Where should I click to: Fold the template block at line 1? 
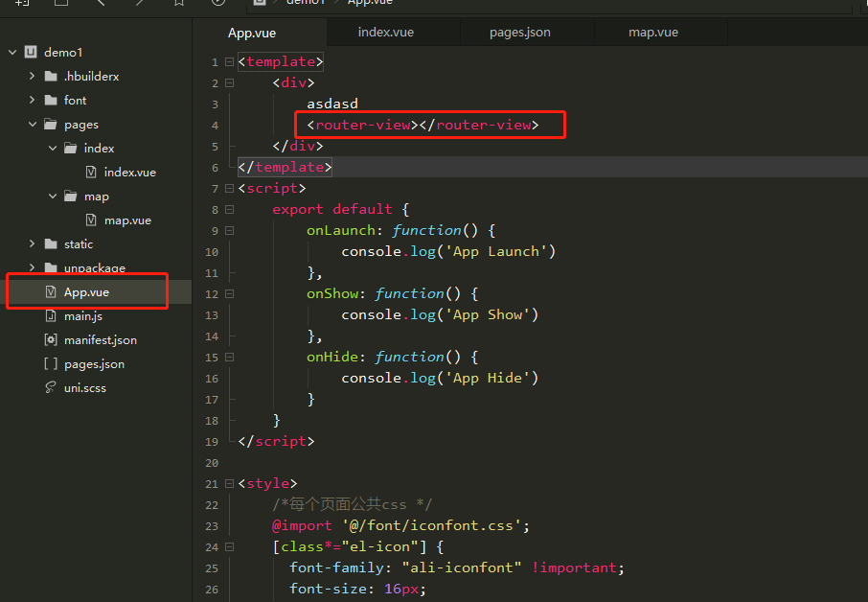point(229,62)
